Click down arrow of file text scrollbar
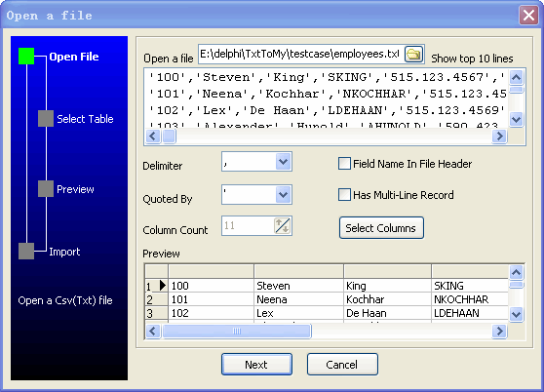Viewport: 544px width, 392px height. (517, 120)
